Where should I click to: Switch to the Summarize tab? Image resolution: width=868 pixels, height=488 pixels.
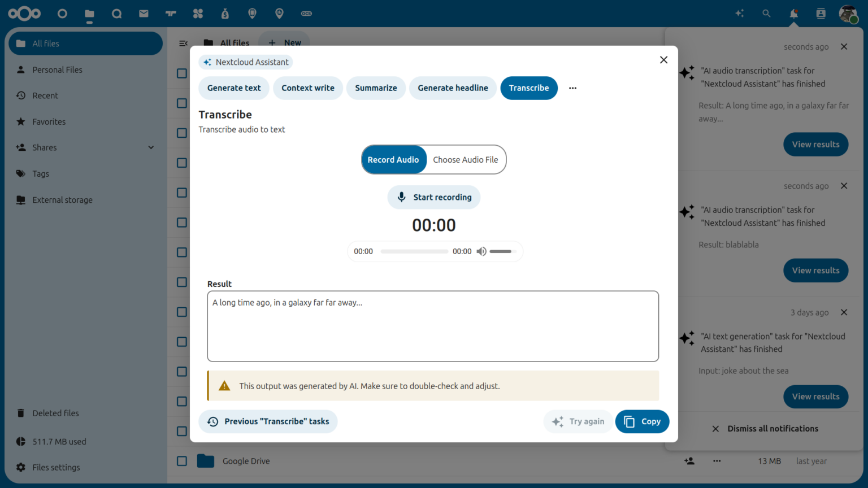click(x=376, y=88)
